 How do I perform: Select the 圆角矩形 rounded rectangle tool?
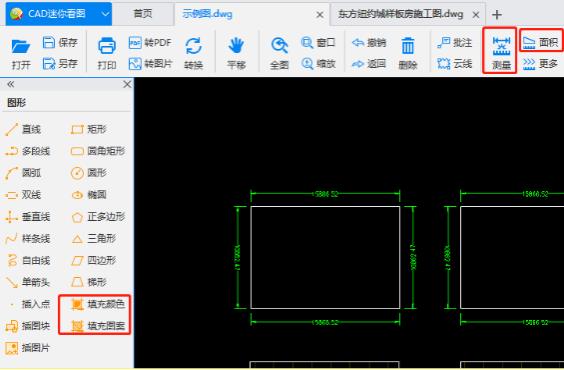point(98,151)
